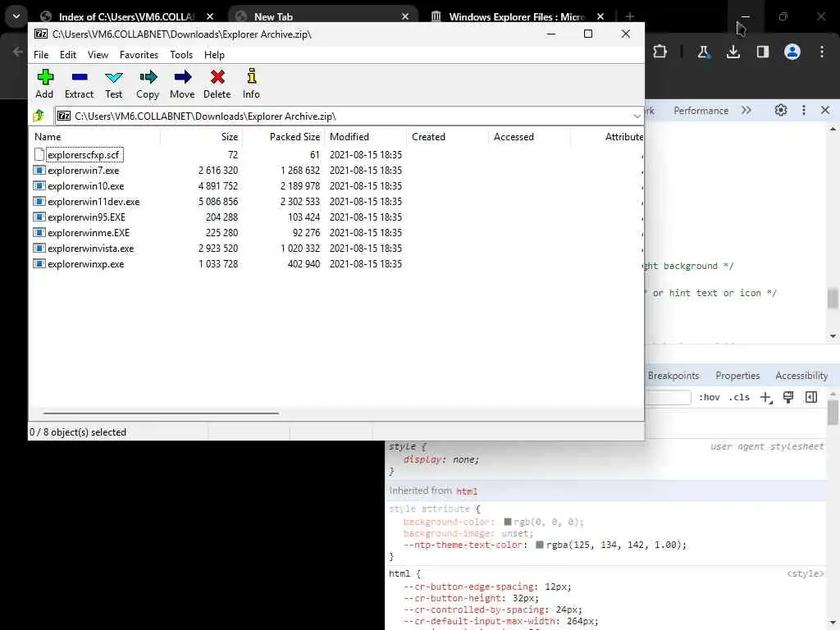Open Chrome tab search chevron

click(x=16, y=16)
